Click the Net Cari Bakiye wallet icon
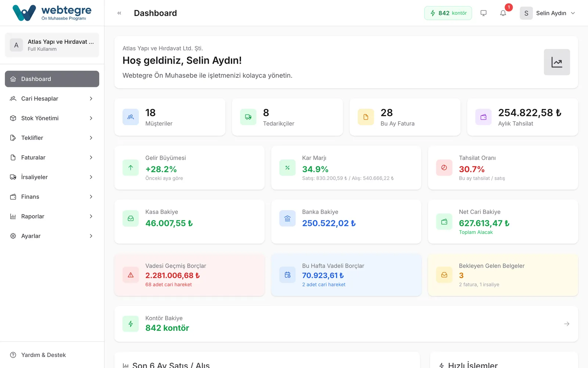This screenshot has width=588, height=368. (444, 222)
